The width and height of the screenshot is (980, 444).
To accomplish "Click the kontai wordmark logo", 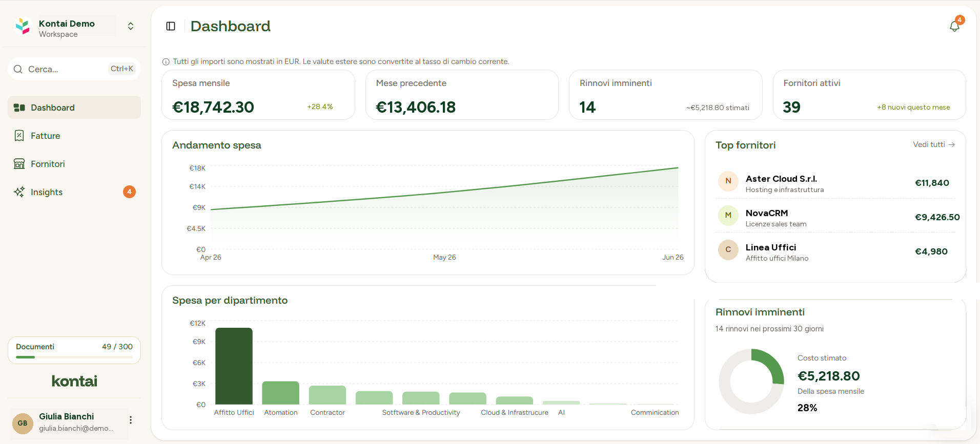I will tap(74, 381).
